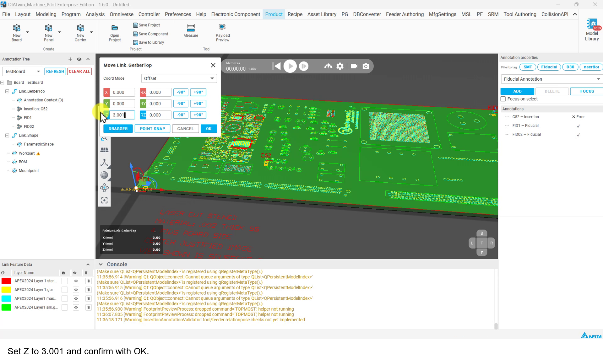This screenshot has height=364, width=603.
Task: Click the RZ rotation input field
Action: [159, 115]
